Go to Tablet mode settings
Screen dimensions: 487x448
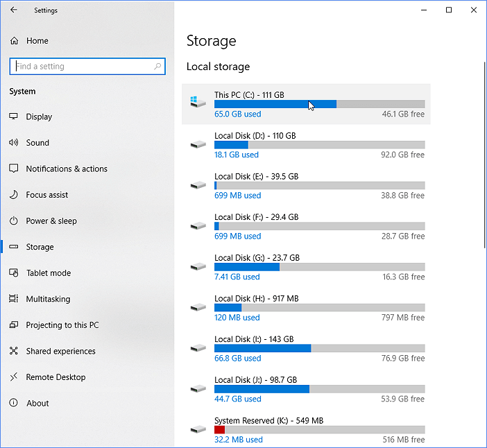point(49,273)
